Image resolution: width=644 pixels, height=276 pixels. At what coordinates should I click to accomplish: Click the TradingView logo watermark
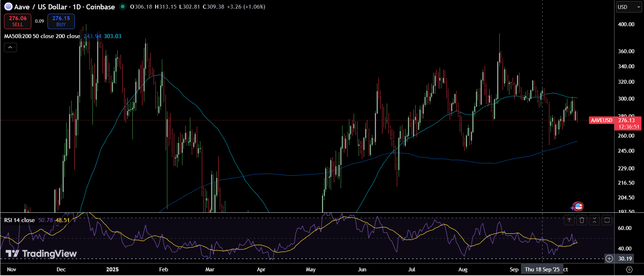(x=41, y=254)
